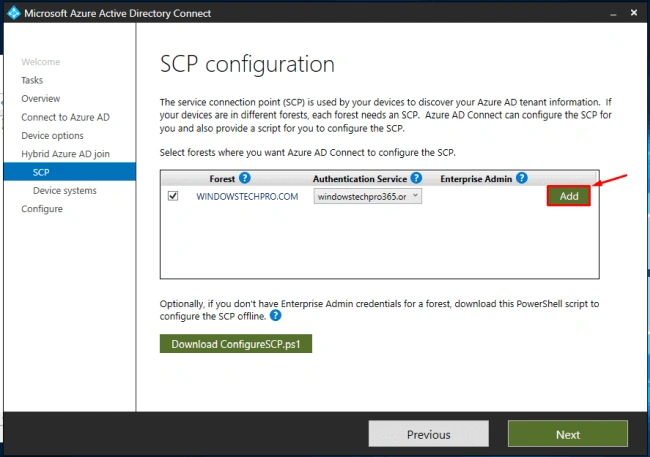Select Hybrid Azure AD join step
This screenshot has width=650, height=457.
click(x=65, y=154)
